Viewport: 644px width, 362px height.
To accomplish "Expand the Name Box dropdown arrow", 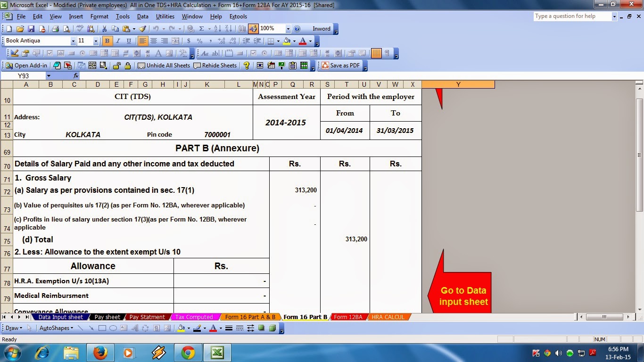I will pyautogui.click(x=49, y=76).
